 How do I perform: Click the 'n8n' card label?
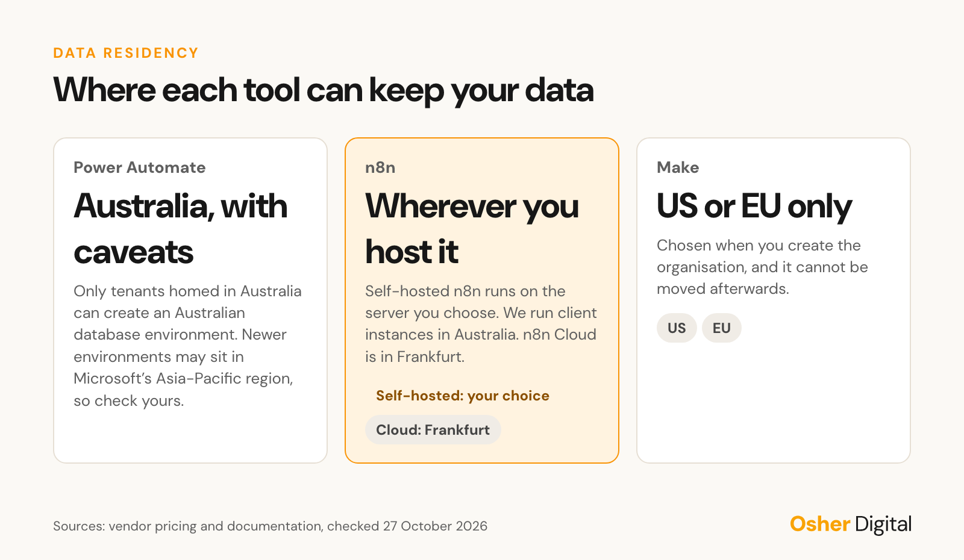(380, 167)
